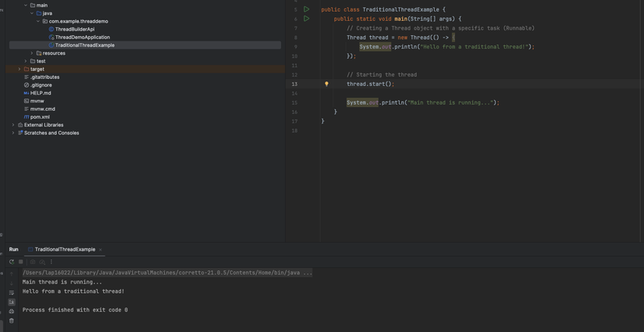Click the Markdown icon beside HELP.md
Viewport: 644px width, 332px height.
pos(27,93)
